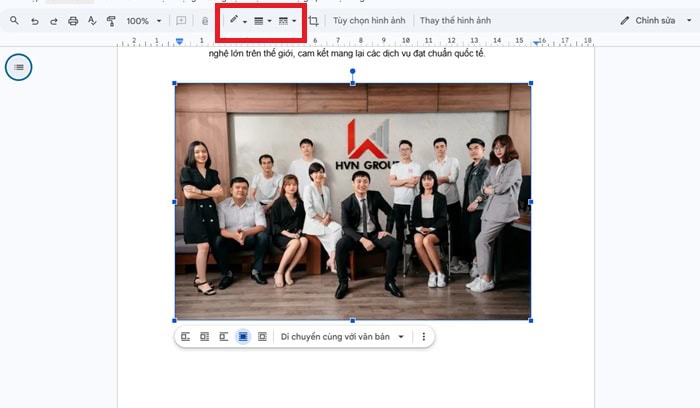Set image to wrap text
The height and width of the screenshot is (408, 700).
coord(204,337)
